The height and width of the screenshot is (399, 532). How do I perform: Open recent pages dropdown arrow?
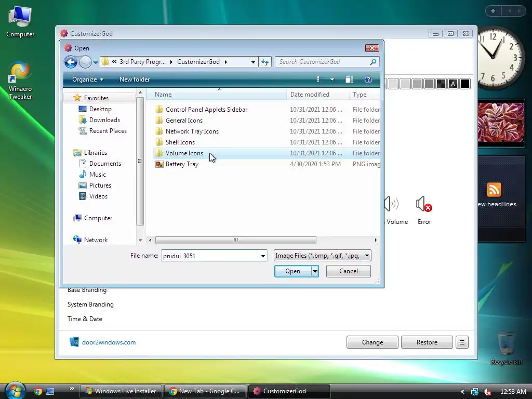[96, 62]
